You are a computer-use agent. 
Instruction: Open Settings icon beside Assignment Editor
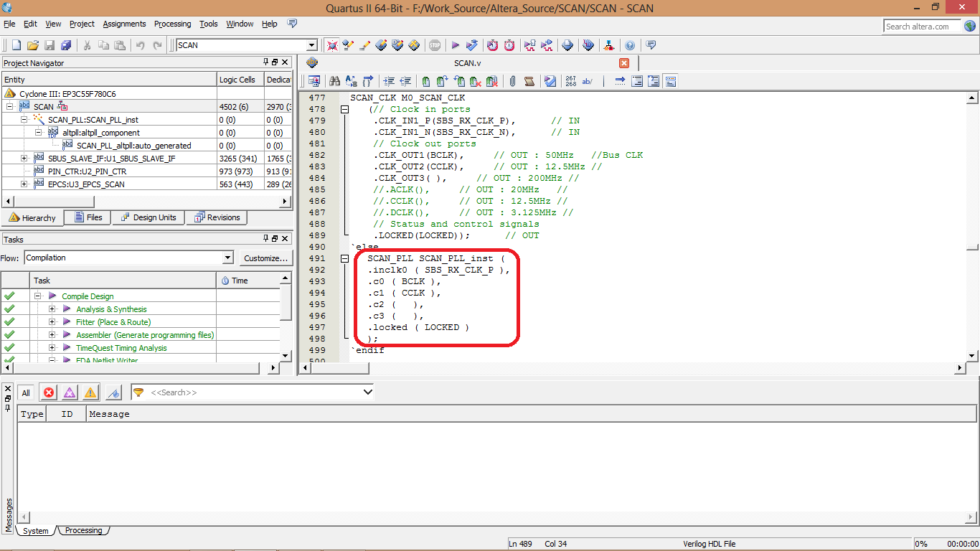point(365,45)
